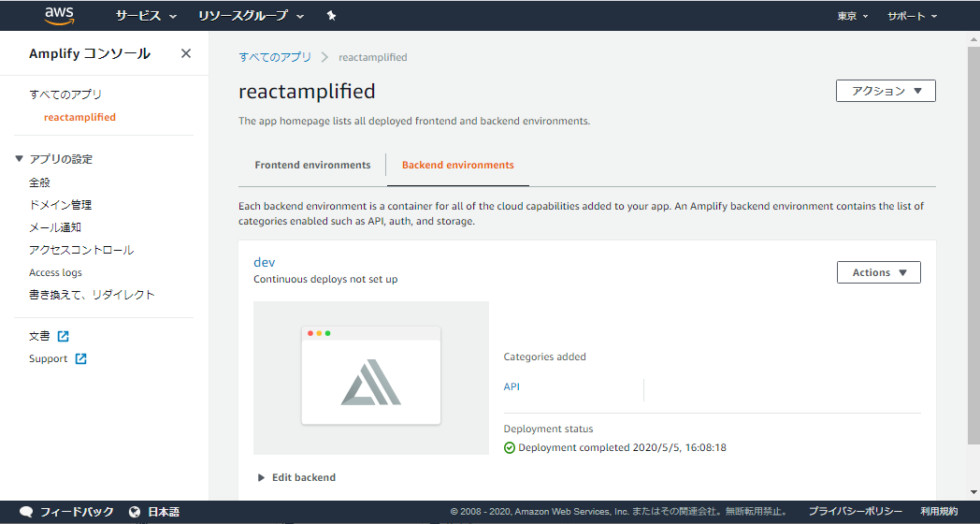
Task: Open the サポート dropdown
Action: [913, 16]
